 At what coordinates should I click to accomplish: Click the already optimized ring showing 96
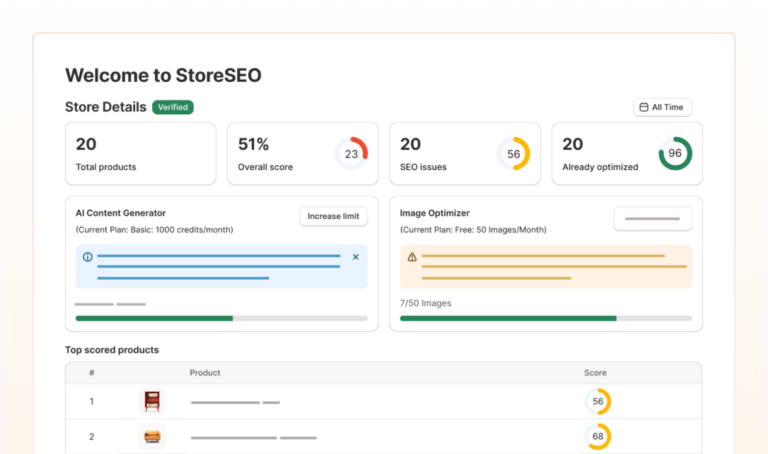675,154
